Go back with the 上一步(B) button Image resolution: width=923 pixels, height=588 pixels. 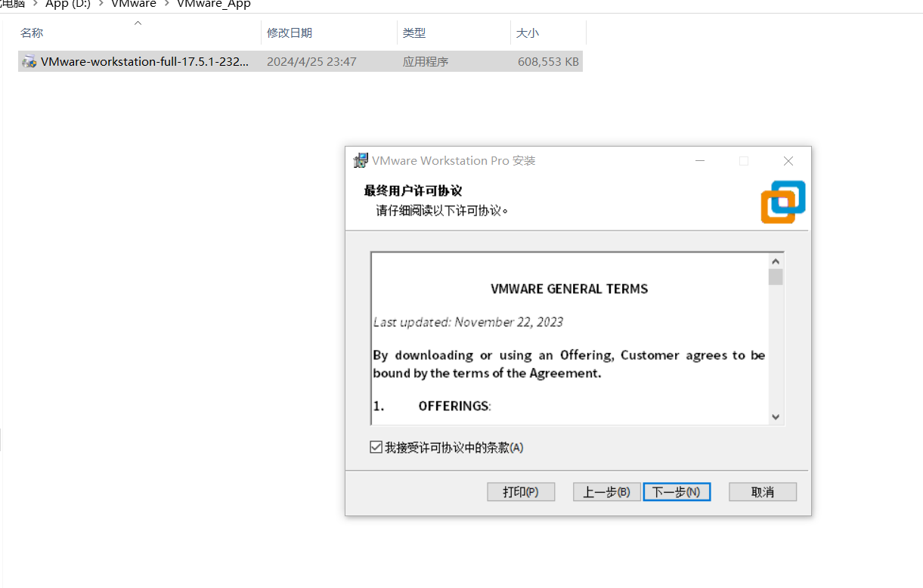[x=606, y=492]
